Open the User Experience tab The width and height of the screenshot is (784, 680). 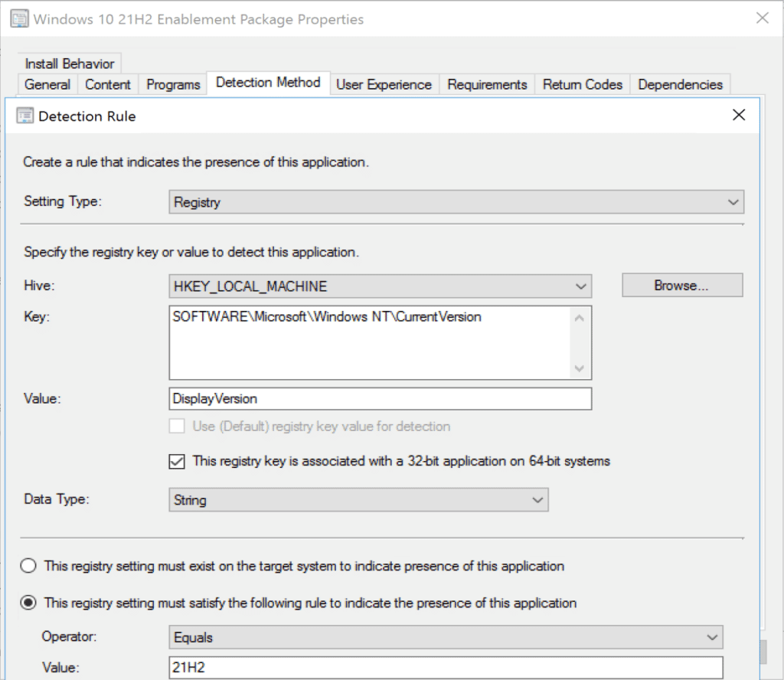pyautogui.click(x=384, y=84)
